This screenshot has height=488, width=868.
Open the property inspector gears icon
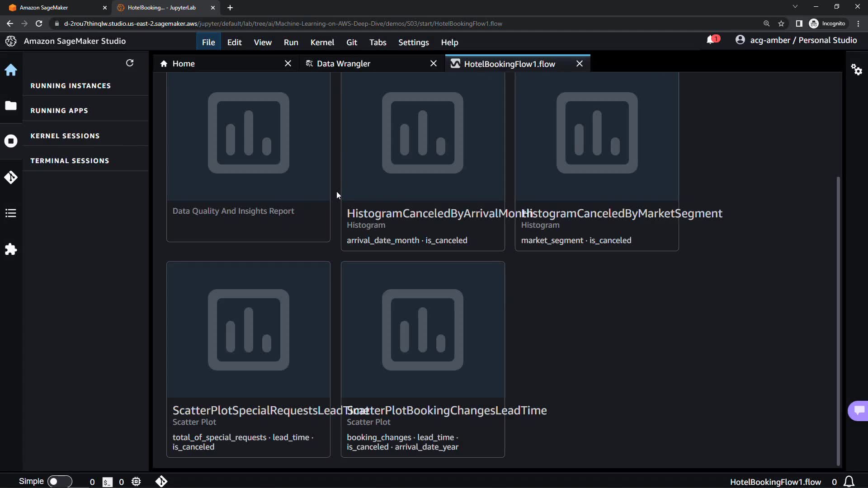point(856,70)
